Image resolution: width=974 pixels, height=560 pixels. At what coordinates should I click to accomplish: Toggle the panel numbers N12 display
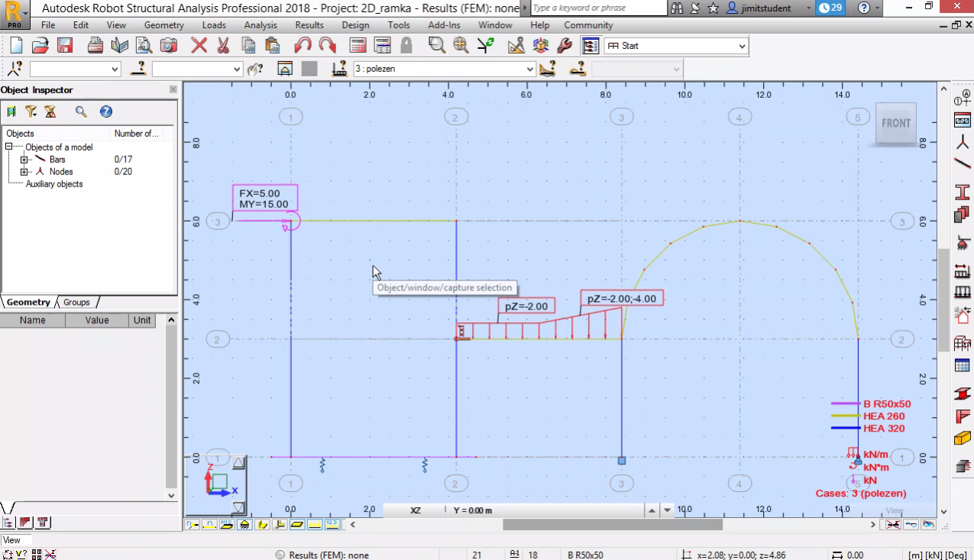[227, 525]
